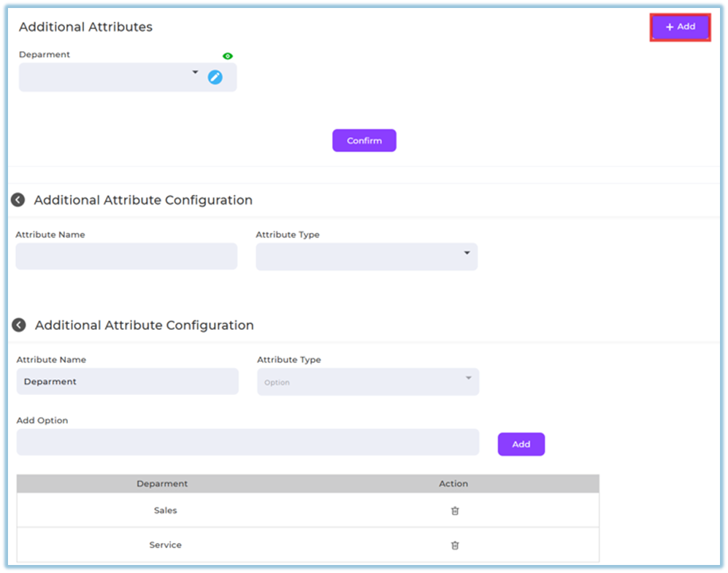728x573 pixels.
Task: Click back arrow of second Attribute Configuration
Action: (x=19, y=326)
